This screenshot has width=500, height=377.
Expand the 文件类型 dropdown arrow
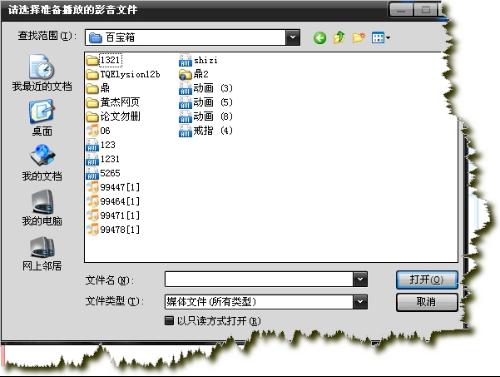click(360, 302)
